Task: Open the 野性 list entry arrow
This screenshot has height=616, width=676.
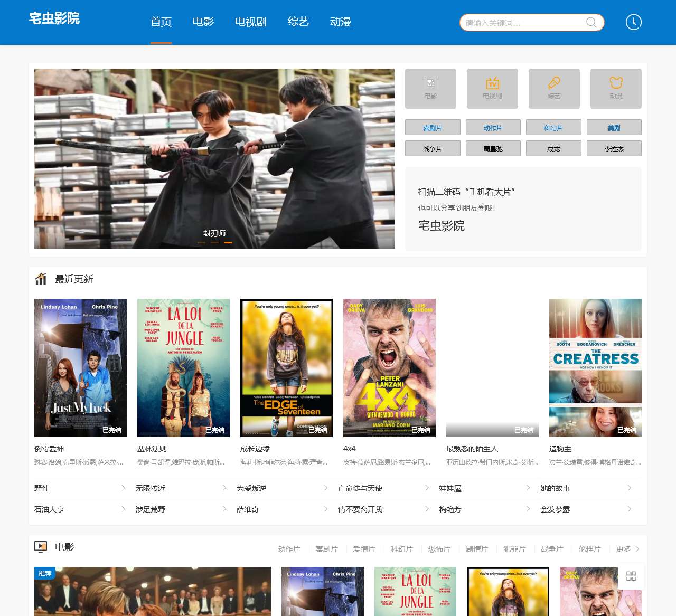Action: point(123,488)
